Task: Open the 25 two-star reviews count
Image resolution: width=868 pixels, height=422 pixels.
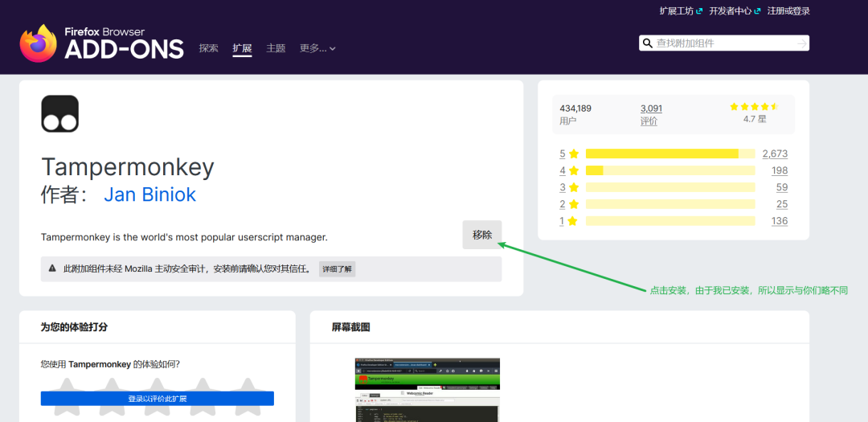Action: (x=782, y=204)
